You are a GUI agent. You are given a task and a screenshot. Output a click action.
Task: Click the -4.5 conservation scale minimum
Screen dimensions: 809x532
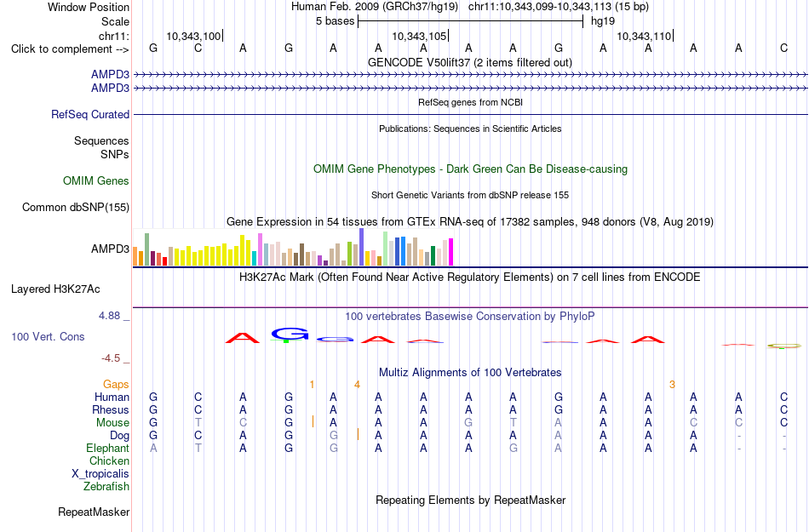(111, 358)
